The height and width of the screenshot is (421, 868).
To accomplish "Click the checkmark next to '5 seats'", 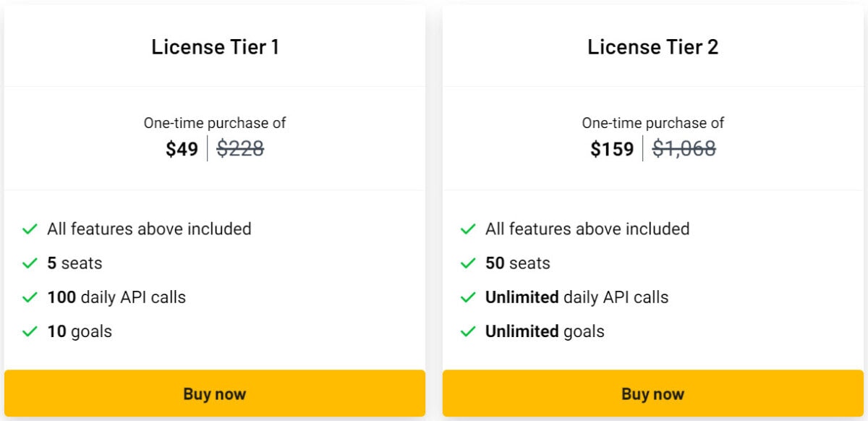I will [29, 263].
